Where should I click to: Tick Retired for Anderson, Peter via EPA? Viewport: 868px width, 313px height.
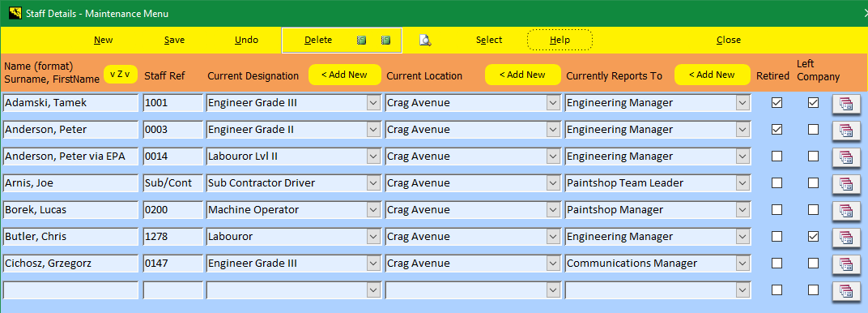[777, 156]
